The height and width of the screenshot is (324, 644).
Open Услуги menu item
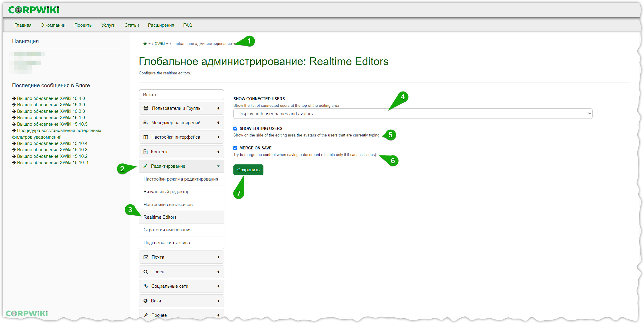[108, 25]
